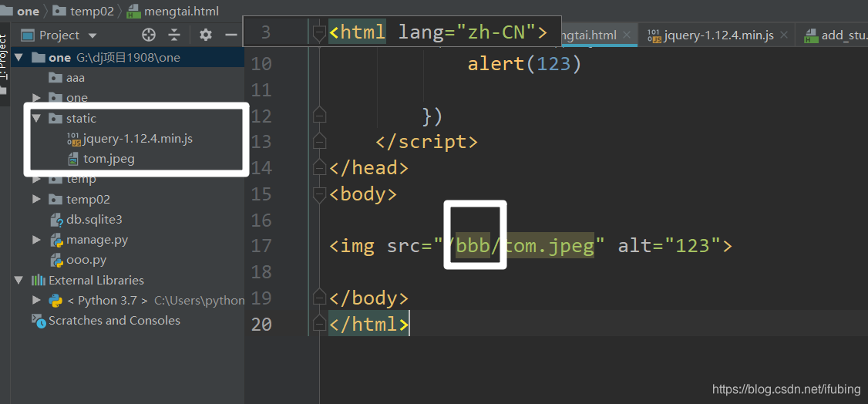868x404 pixels.
Task: Click on alert(123) code text
Action: coord(524,64)
